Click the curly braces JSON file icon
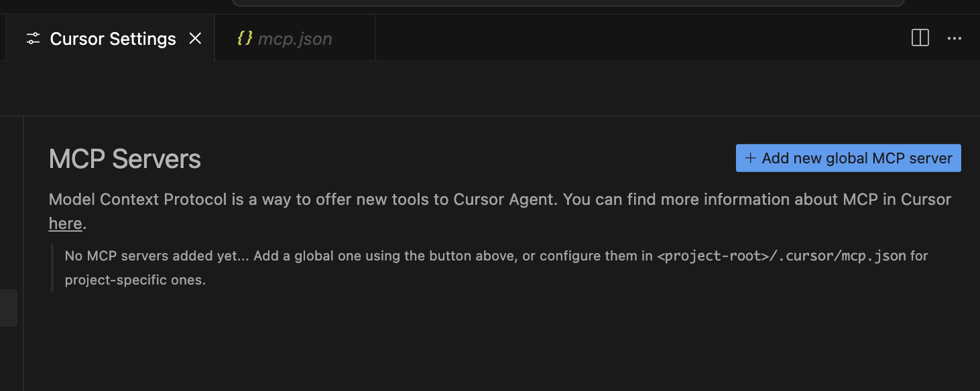Screen dimensions: 980x391 coord(245,39)
